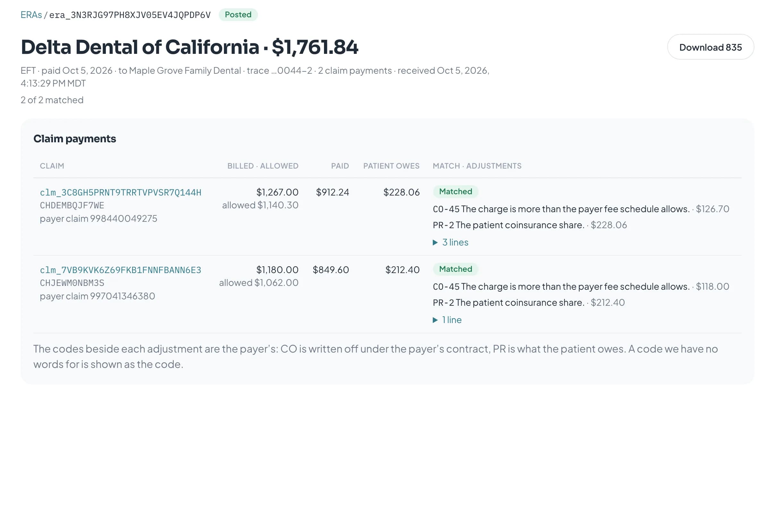This screenshot has height=532, width=775.
Task: Click the Download 835 button
Action: pos(710,47)
